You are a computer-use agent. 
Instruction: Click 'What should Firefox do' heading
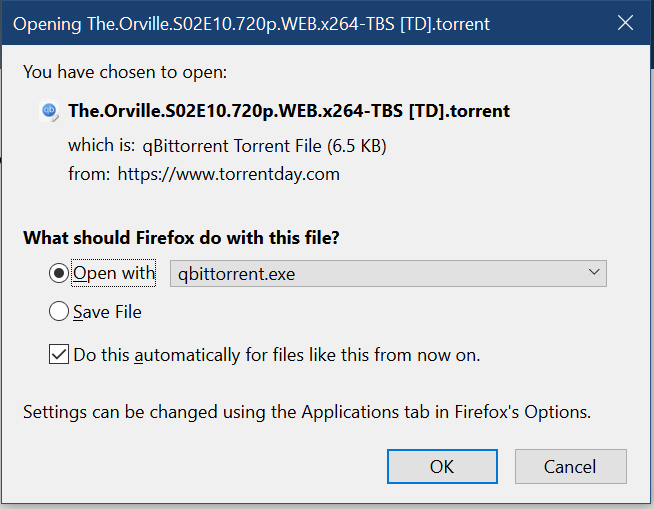tap(181, 238)
